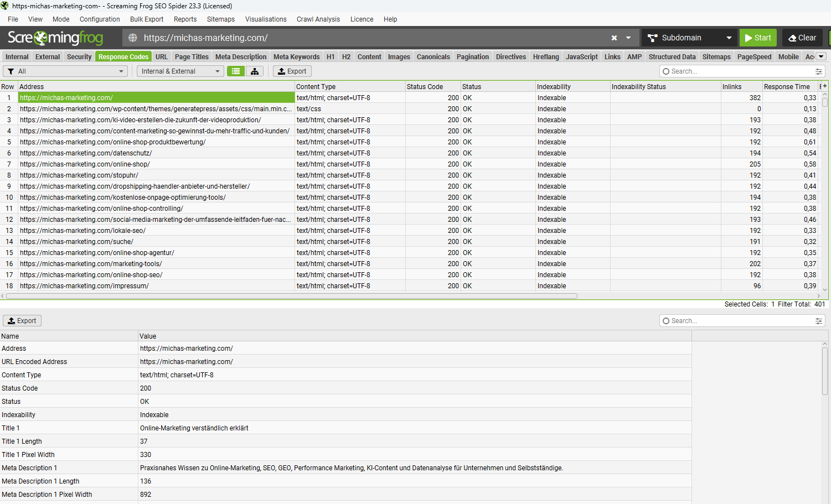Image resolution: width=831 pixels, height=504 pixels.
Task: Open the Configuration menu
Action: (100, 19)
